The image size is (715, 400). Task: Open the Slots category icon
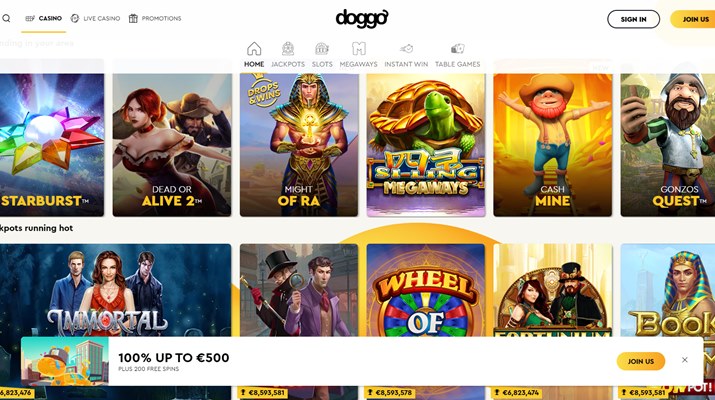click(322, 49)
